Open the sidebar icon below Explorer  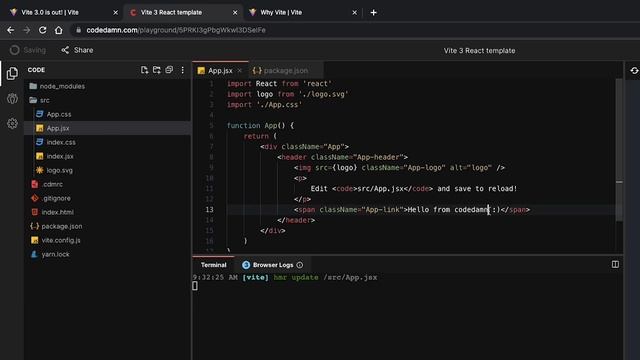12,98
